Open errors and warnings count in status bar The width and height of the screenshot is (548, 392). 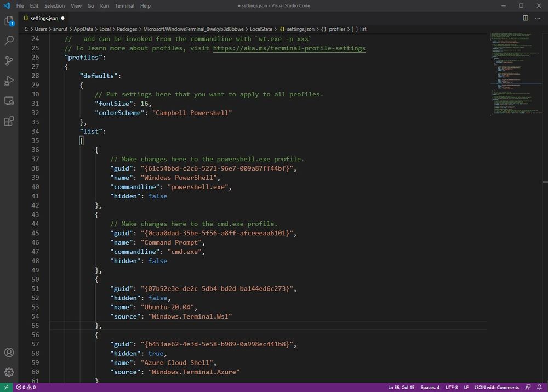point(26,387)
